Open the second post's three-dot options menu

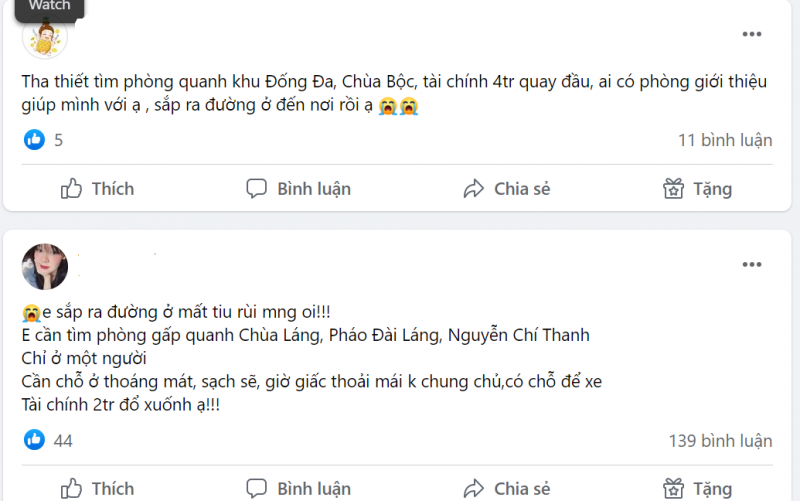(x=752, y=265)
